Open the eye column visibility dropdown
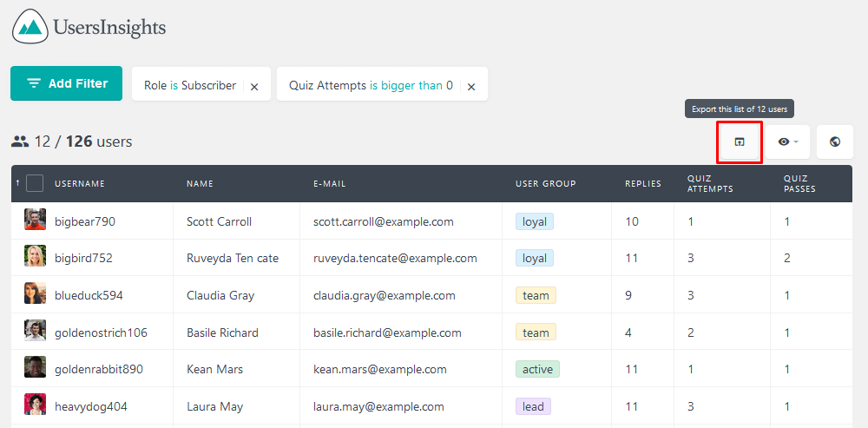 pos(787,142)
